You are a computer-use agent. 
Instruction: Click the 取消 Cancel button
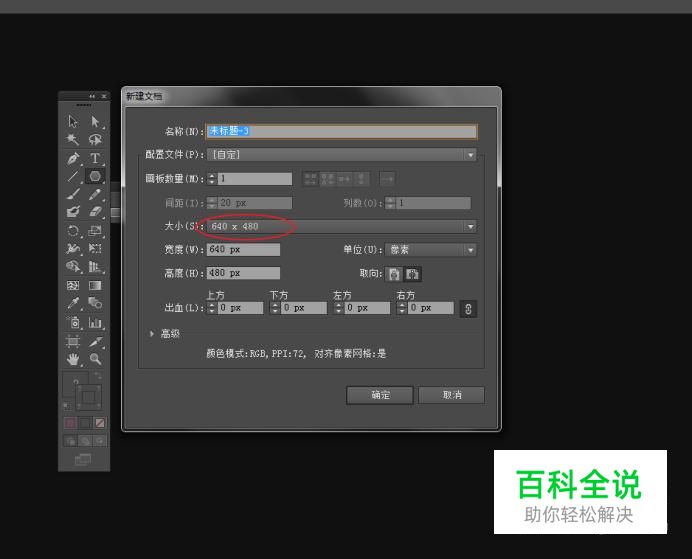pyautogui.click(x=451, y=395)
